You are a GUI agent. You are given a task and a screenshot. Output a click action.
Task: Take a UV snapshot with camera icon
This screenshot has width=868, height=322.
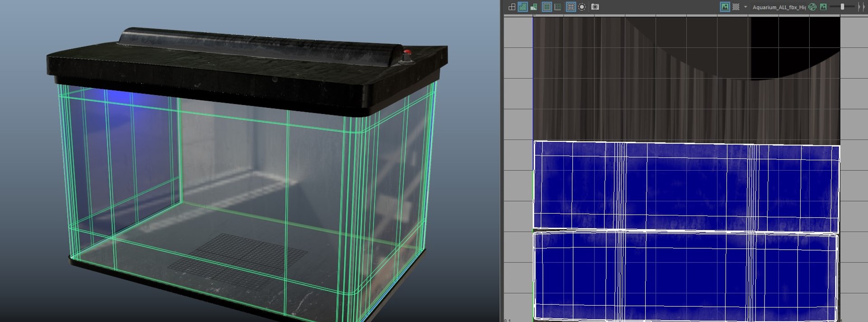pyautogui.click(x=595, y=7)
